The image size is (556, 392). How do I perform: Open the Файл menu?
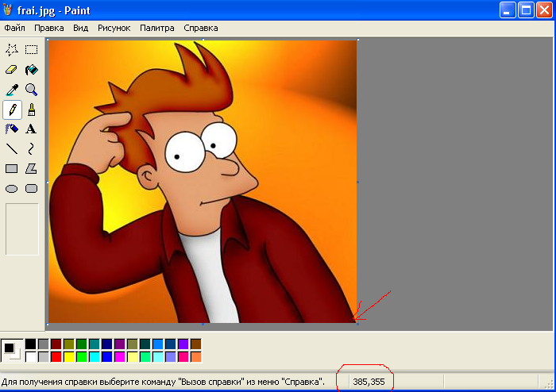click(x=14, y=27)
